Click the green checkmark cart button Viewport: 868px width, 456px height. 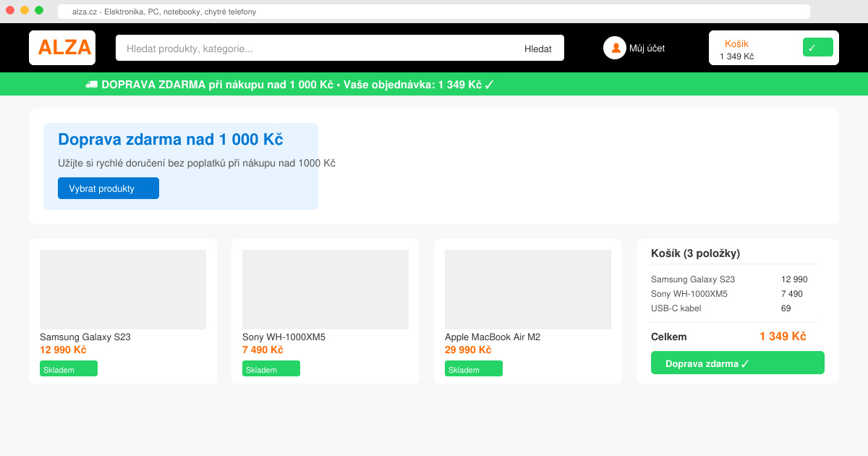point(818,47)
